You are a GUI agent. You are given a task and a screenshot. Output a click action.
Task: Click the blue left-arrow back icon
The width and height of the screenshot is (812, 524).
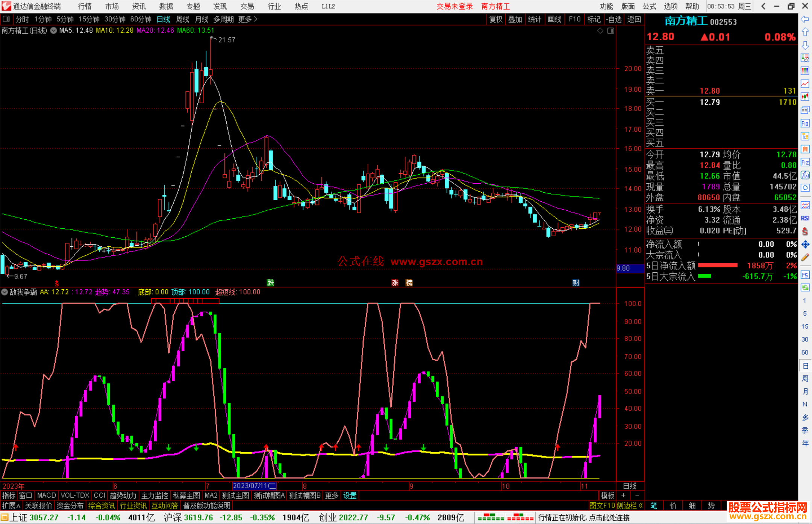pyautogui.click(x=805, y=19)
